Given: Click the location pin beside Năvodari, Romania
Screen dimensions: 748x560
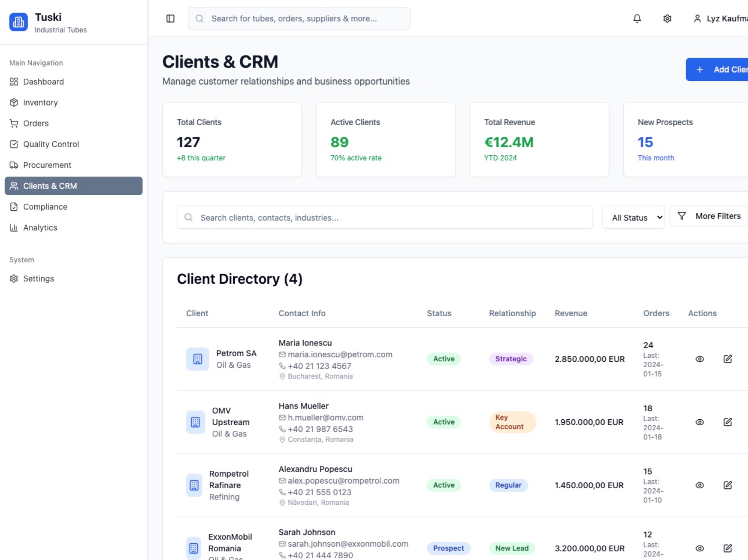Looking at the screenshot, I should tap(282, 503).
